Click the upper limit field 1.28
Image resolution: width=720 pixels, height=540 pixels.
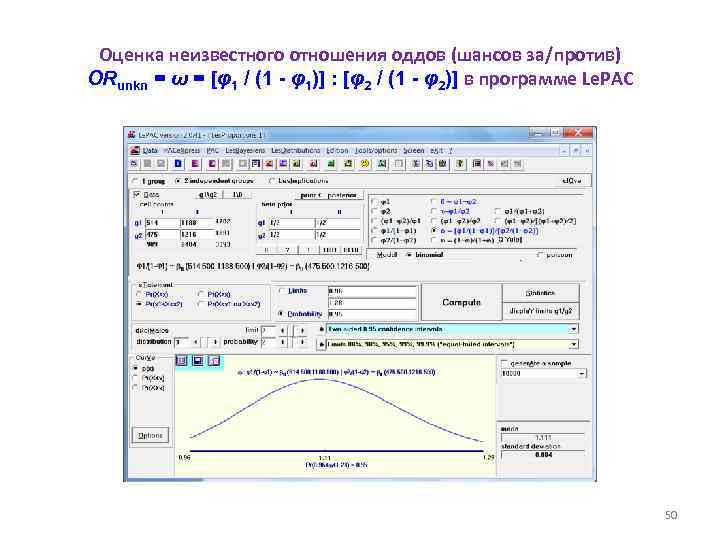(x=372, y=303)
